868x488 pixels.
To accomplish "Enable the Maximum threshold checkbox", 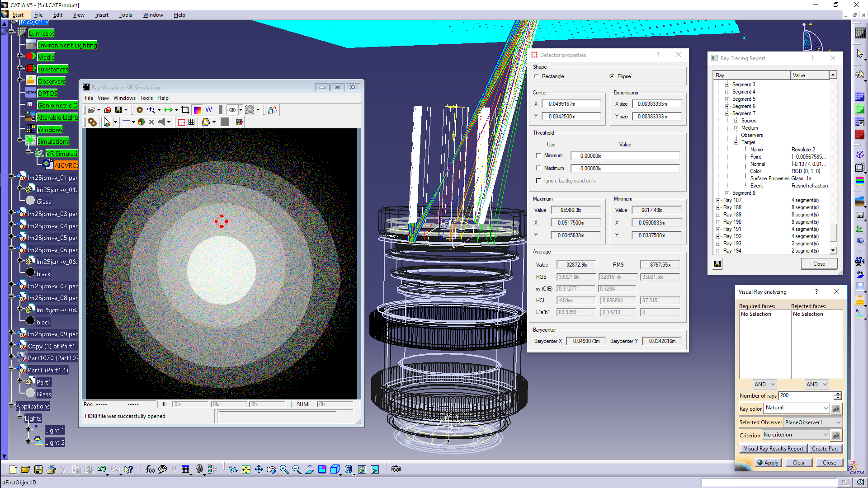I will [x=538, y=168].
